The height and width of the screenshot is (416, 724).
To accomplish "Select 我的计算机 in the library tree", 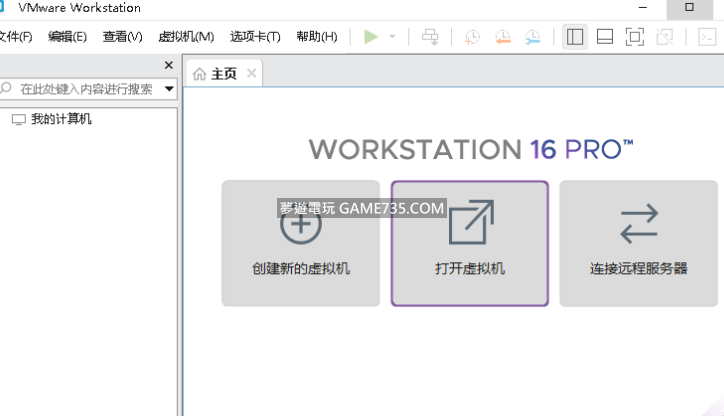I will click(x=60, y=119).
